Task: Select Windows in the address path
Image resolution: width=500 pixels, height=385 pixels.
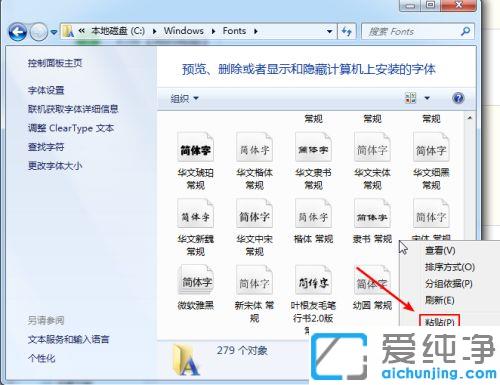Action: (184, 31)
